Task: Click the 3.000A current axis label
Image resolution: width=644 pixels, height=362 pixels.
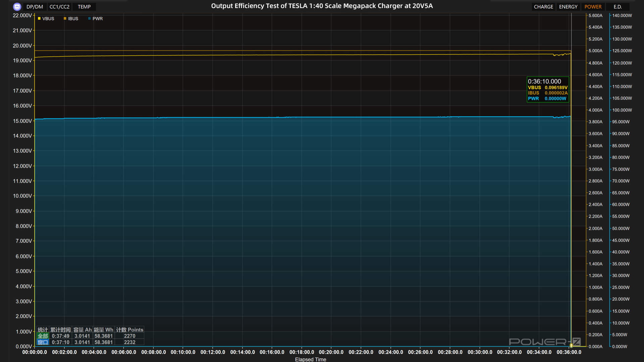Action: [x=595, y=169]
